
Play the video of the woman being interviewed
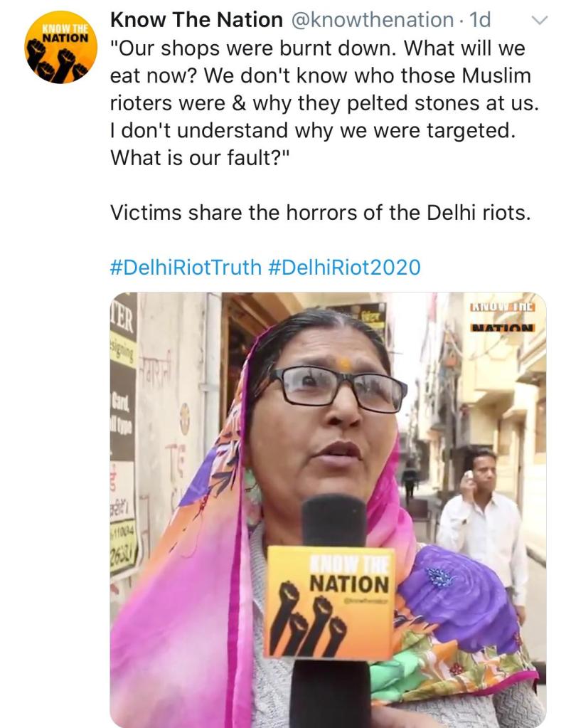(328, 510)
